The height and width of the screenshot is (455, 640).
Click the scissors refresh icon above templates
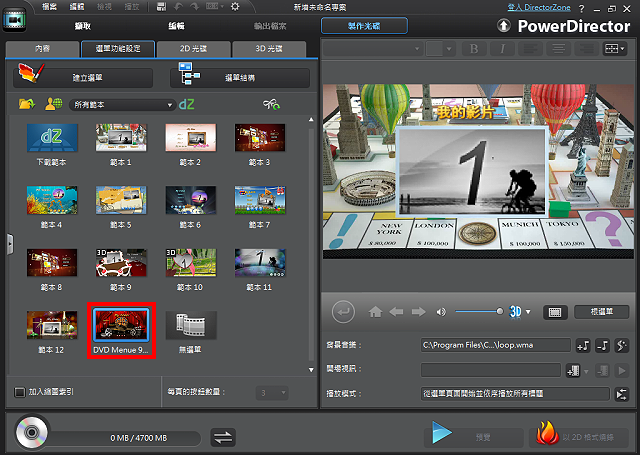pyautogui.click(x=271, y=105)
